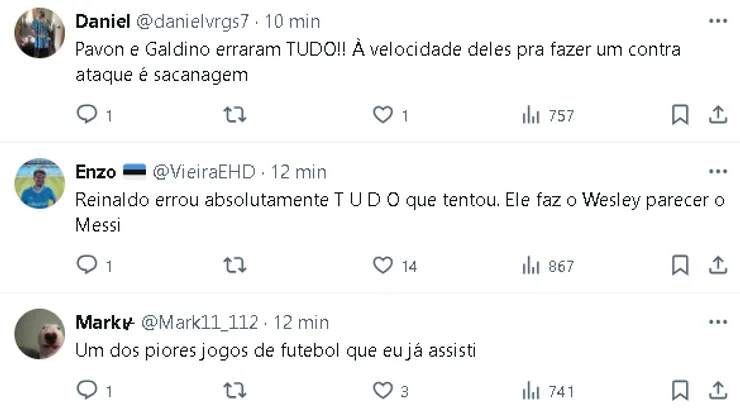Image resolution: width=740 pixels, height=416 pixels.
Task: Open Mark's dog profile picture
Action: click(x=40, y=334)
